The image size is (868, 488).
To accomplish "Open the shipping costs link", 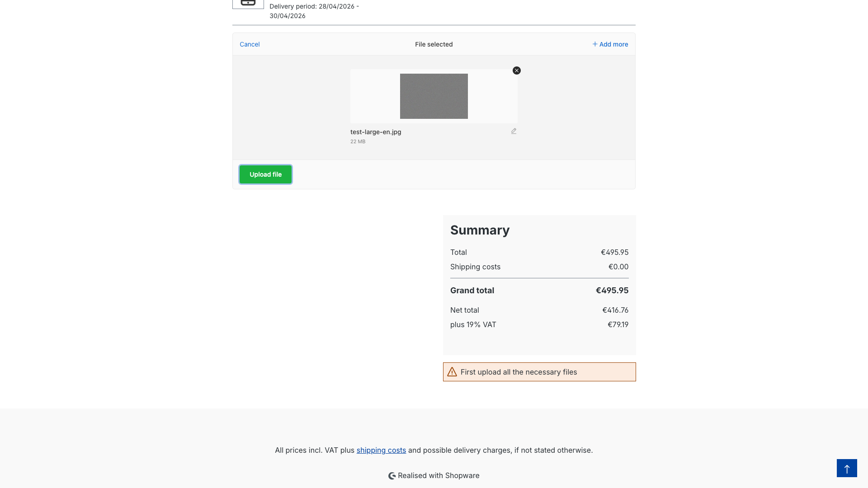I will click(x=381, y=450).
